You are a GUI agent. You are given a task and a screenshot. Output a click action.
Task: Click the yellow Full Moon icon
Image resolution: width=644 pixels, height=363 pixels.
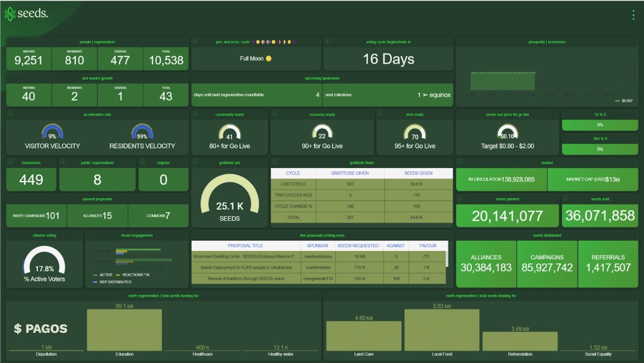[x=268, y=58]
